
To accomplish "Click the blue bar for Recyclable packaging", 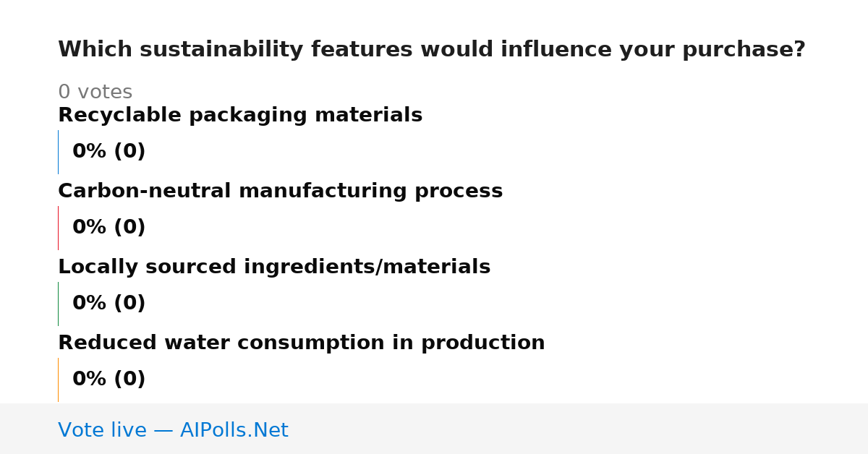I will 59,152.
